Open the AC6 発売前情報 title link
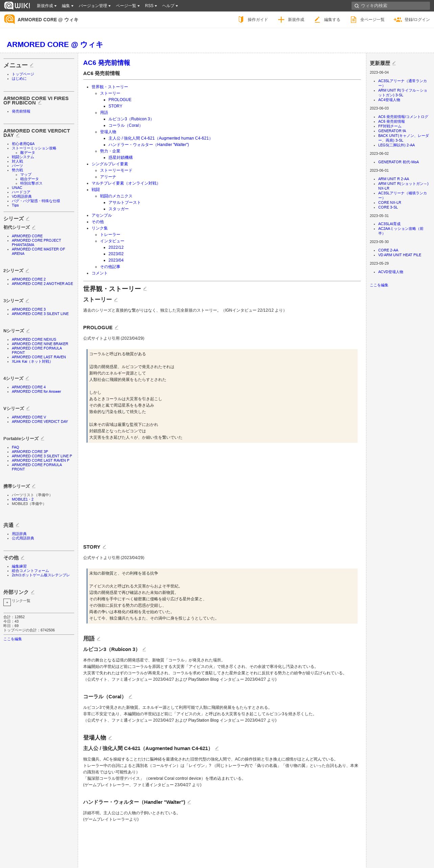The height and width of the screenshot is (868, 434). pos(106,63)
